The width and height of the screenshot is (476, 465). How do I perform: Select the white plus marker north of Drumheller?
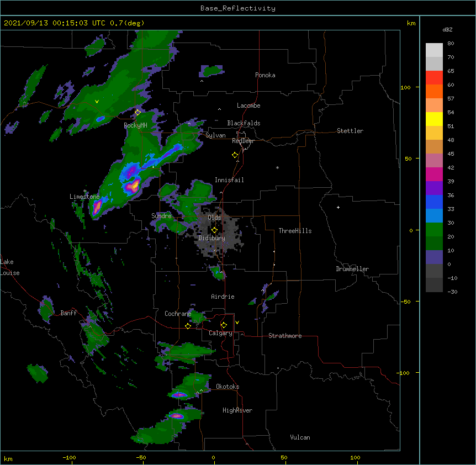pos(338,207)
